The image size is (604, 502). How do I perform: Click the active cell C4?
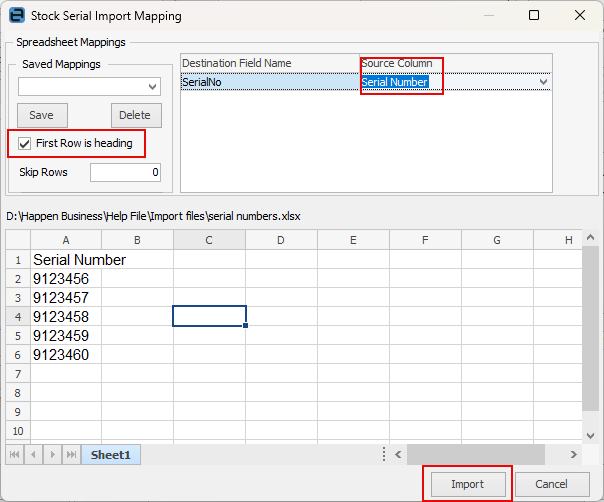(209, 316)
